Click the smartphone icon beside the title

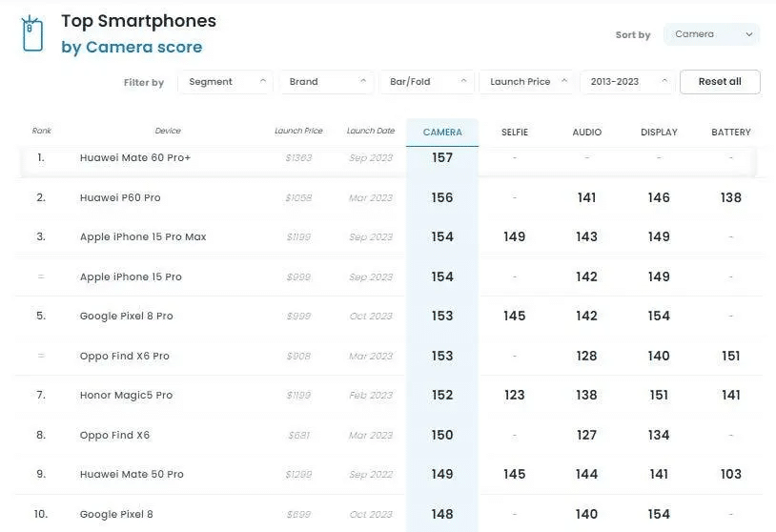[x=32, y=33]
